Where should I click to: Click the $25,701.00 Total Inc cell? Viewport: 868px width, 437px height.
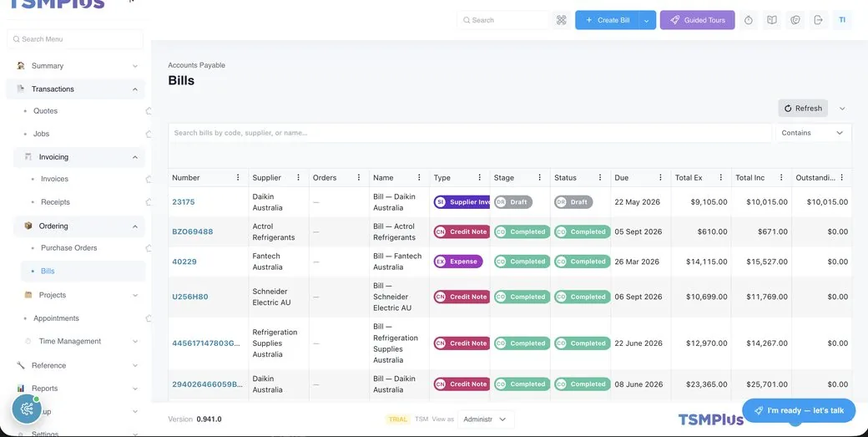pos(767,384)
